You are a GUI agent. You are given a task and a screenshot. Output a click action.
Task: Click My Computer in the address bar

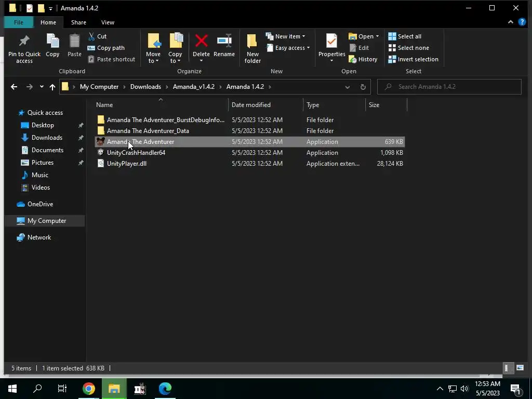click(99, 87)
